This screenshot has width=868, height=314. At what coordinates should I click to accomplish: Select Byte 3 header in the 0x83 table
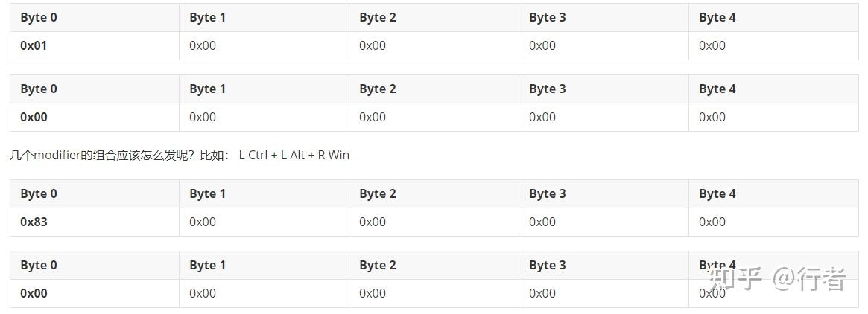pos(548,193)
